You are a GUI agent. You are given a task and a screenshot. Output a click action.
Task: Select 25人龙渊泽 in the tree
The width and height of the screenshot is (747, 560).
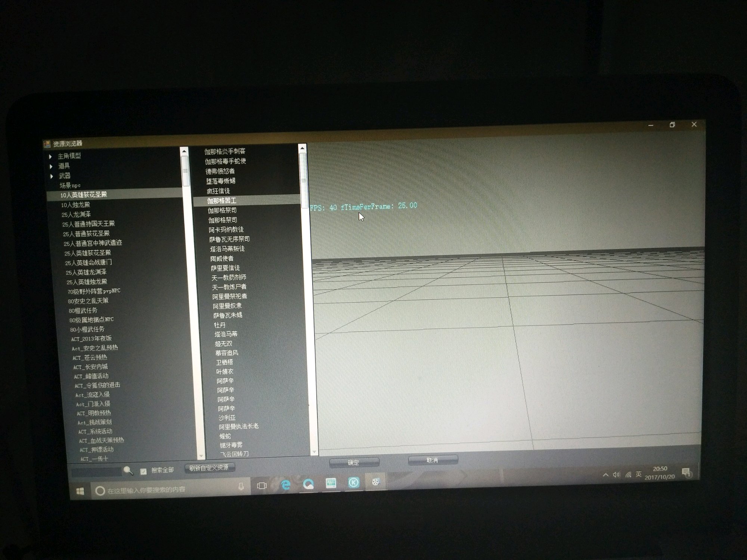76,215
